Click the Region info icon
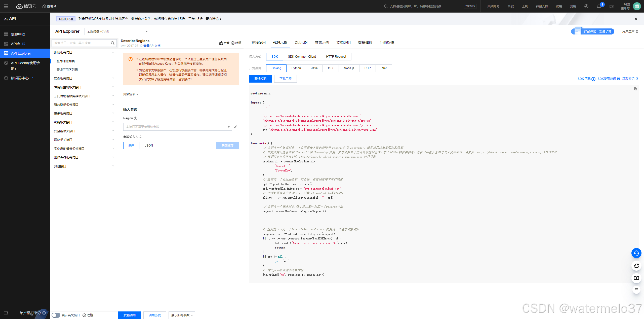The image size is (644, 319). pos(136,118)
